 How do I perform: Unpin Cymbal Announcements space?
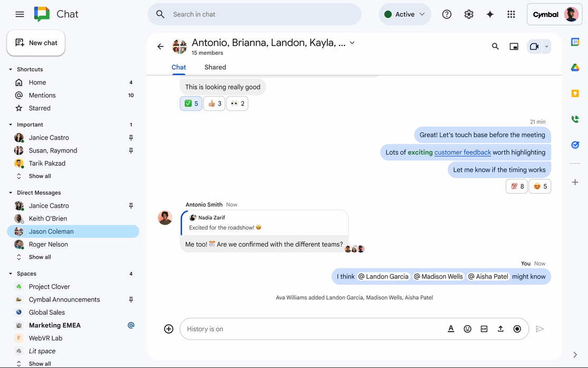131,300
